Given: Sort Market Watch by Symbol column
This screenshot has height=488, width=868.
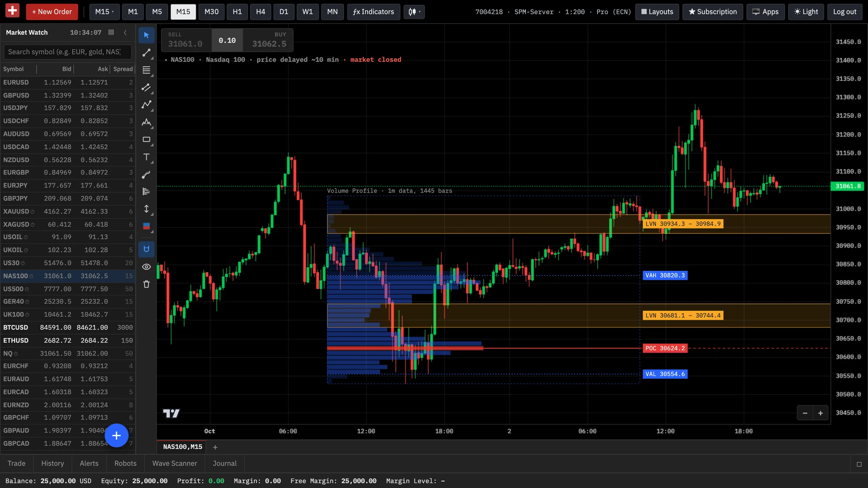Looking at the screenshot, I should click(x=13, y=69).
